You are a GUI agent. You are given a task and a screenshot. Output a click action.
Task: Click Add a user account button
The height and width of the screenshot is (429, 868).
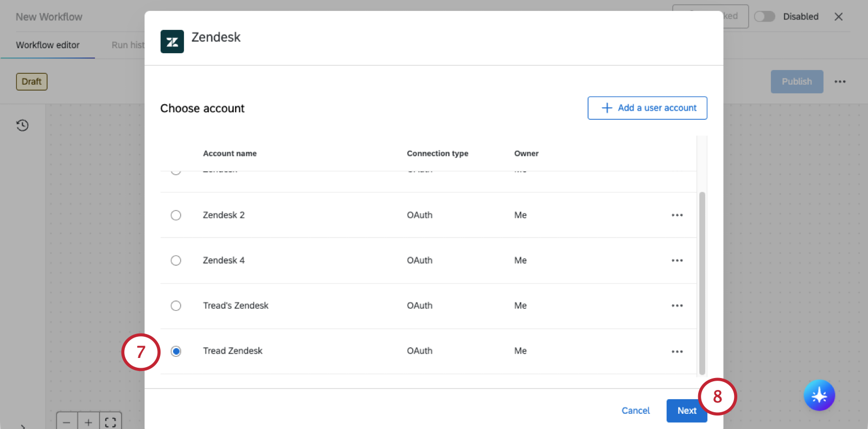tap(647, 108)
